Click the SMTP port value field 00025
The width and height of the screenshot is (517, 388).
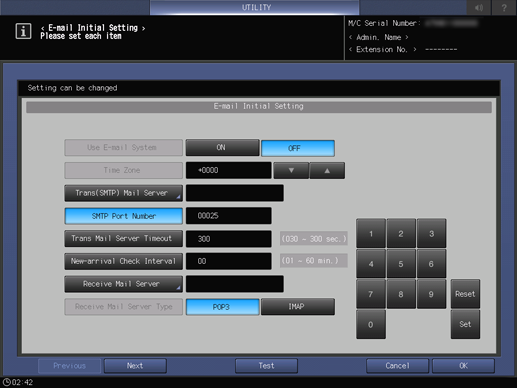[228, 216]
